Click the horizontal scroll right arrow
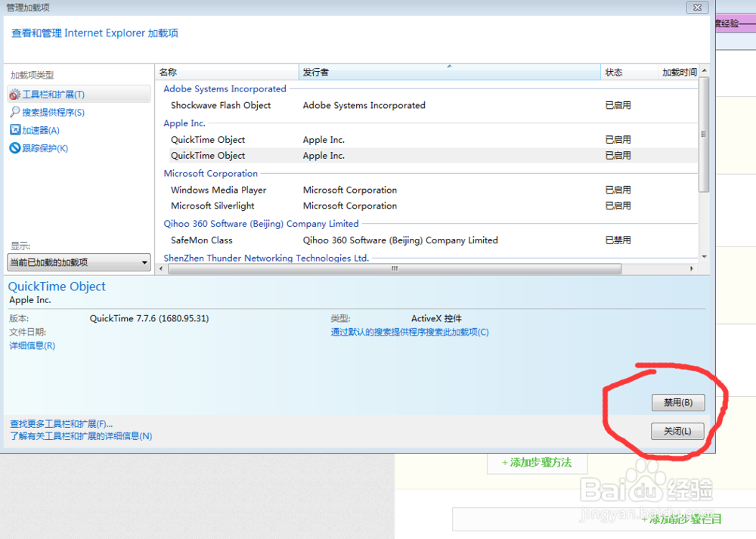756x539 pixels. coord(692,268)
